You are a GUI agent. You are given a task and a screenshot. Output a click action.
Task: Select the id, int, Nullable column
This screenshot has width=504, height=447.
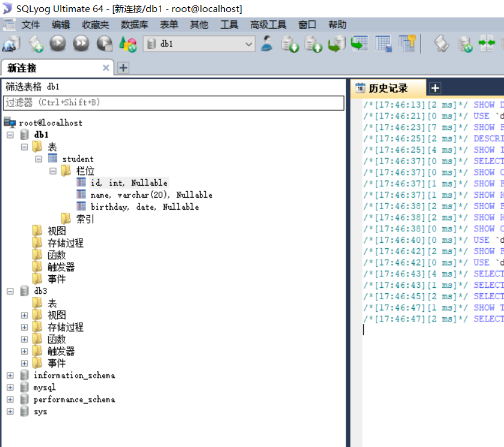[129, 183]
